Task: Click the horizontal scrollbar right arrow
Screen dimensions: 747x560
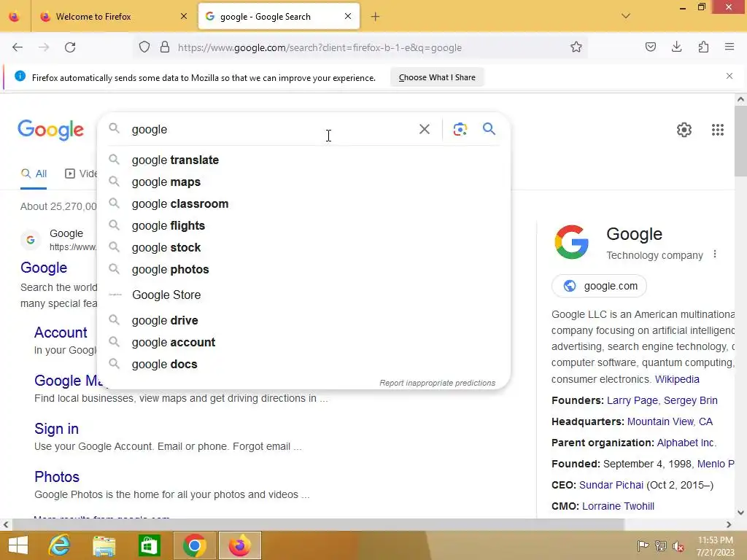Action: [729, 524]
